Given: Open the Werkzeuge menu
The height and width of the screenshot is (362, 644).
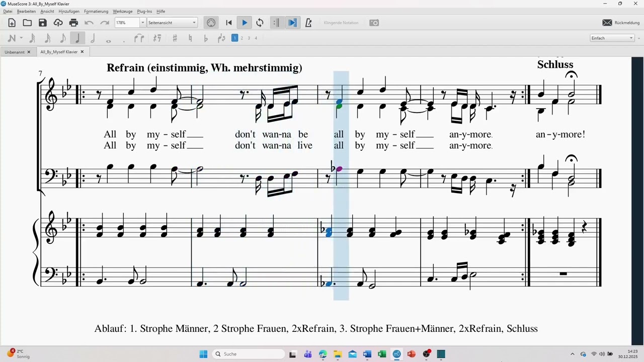Looking at the screenshot, I should 123,11.
